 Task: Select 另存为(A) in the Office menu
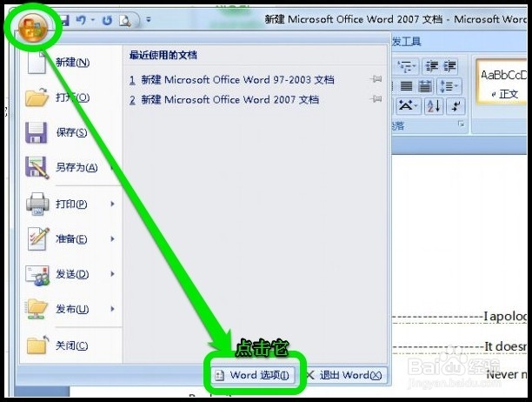tap(70, 167)
